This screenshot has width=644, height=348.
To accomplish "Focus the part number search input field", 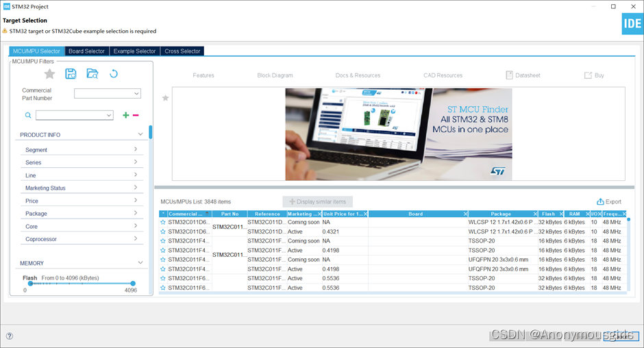I will coord(71,116).
